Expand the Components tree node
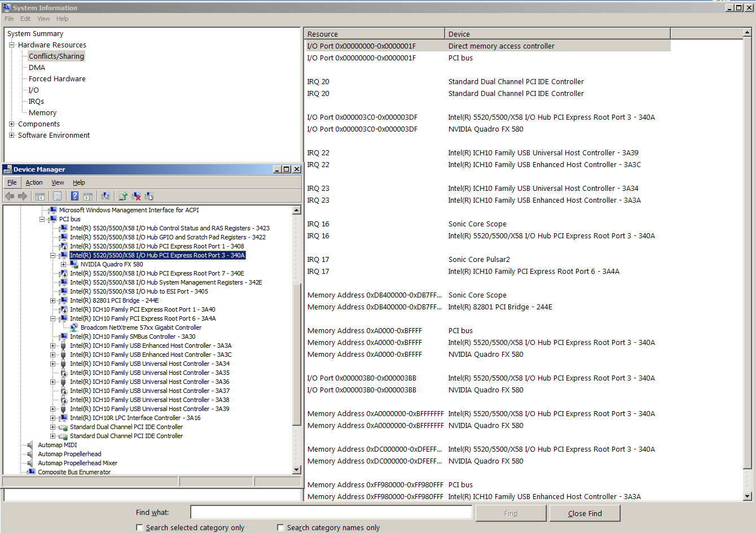756x533 pixels. tap(11, 124)
